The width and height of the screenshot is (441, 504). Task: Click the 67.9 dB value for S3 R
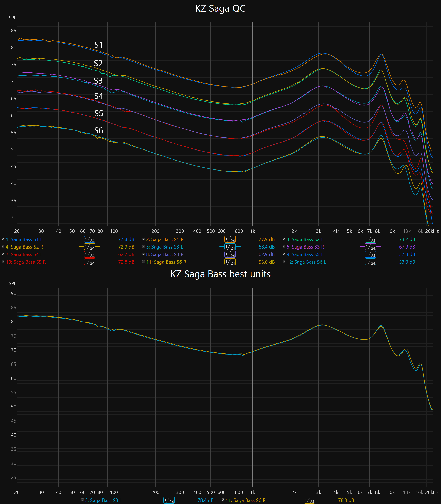click(407, 247)
